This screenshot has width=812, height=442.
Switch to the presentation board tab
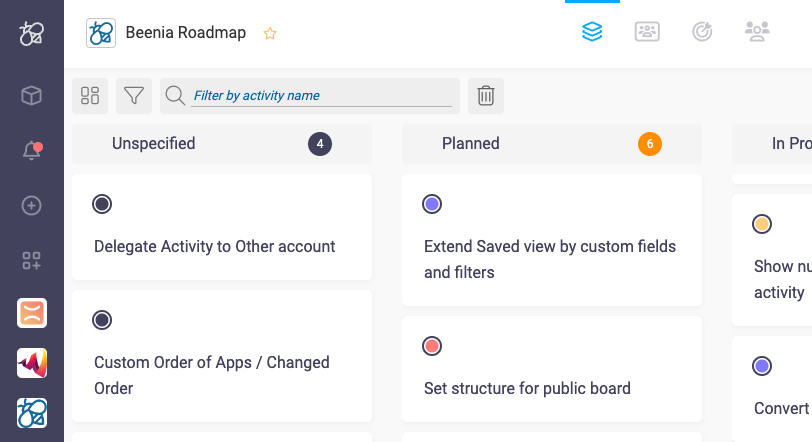647,32
